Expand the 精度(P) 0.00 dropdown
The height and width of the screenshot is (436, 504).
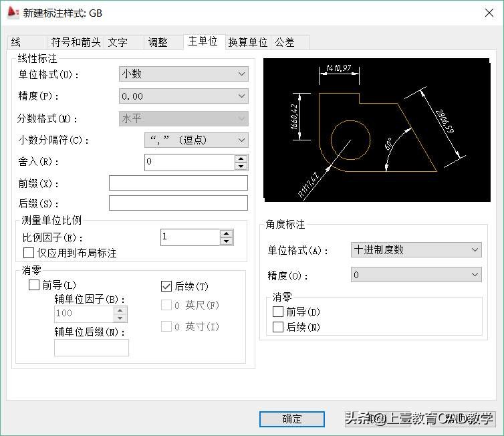point(184,96)
